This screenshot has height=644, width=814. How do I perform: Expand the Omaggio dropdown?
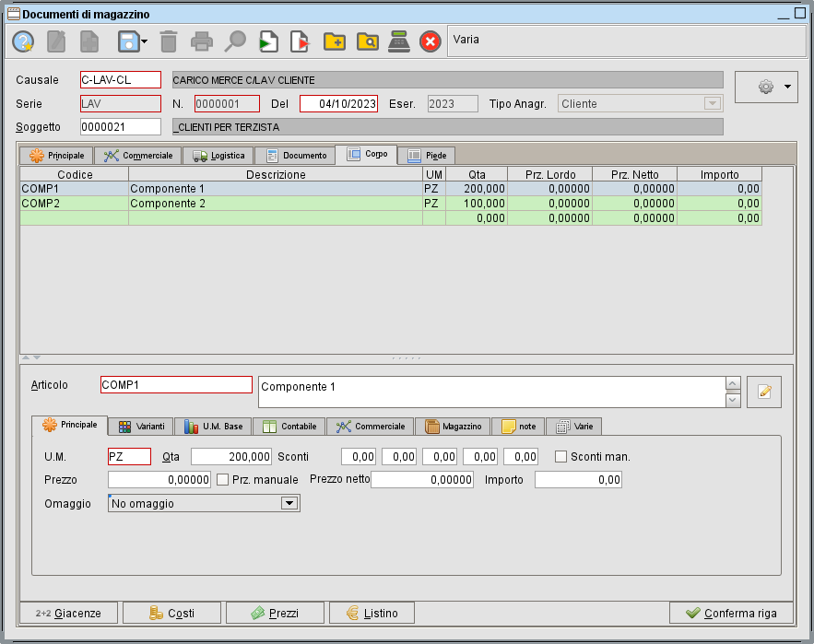coord(289,504)
